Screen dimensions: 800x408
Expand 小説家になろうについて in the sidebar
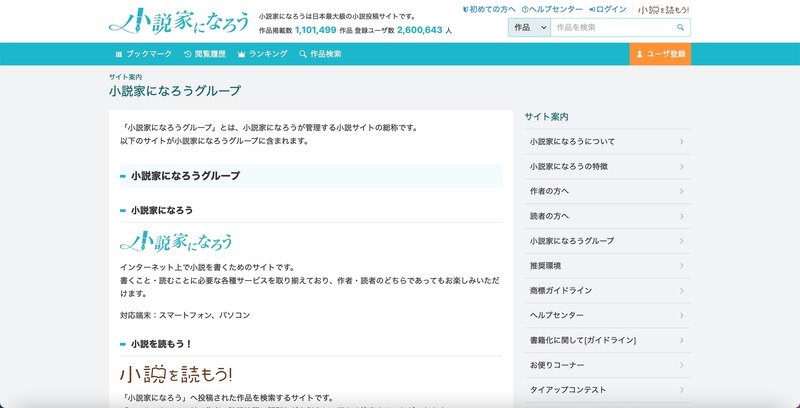[x=607, y=142]
